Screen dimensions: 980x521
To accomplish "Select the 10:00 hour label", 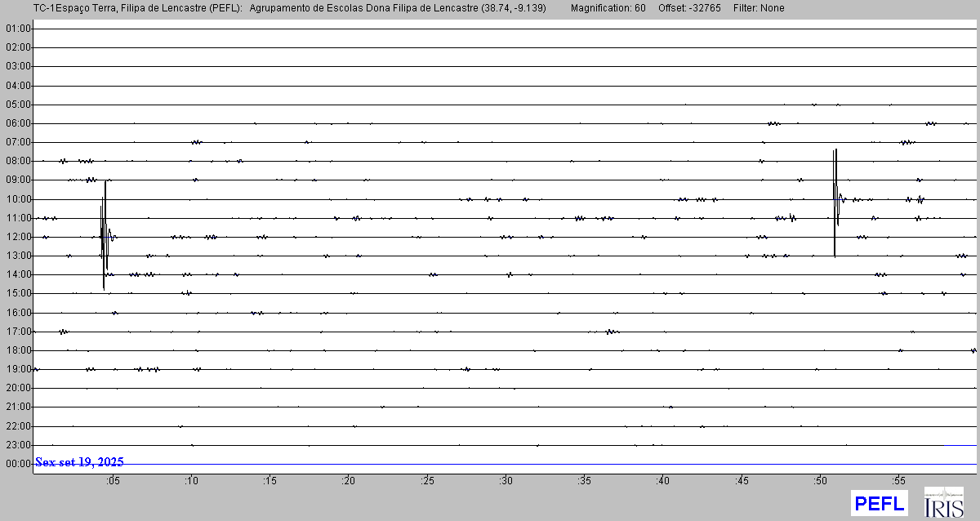I will coord(17,199).
